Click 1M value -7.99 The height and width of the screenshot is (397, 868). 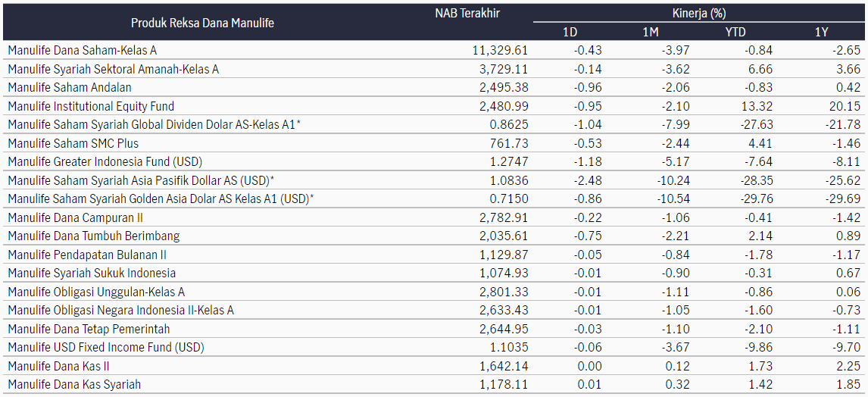(x=674, y=124)
